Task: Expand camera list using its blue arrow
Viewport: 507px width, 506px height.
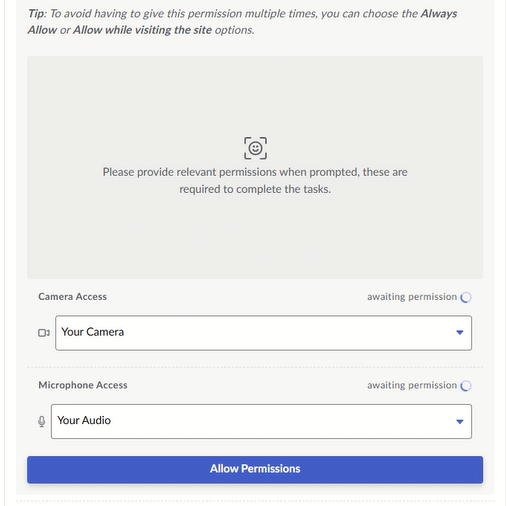Action: 460,332
